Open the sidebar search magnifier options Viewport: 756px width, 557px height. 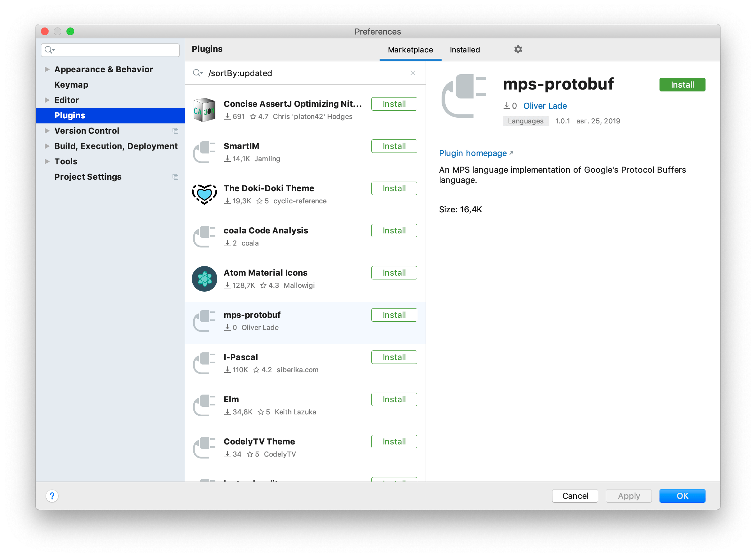(x=49, y=50)
